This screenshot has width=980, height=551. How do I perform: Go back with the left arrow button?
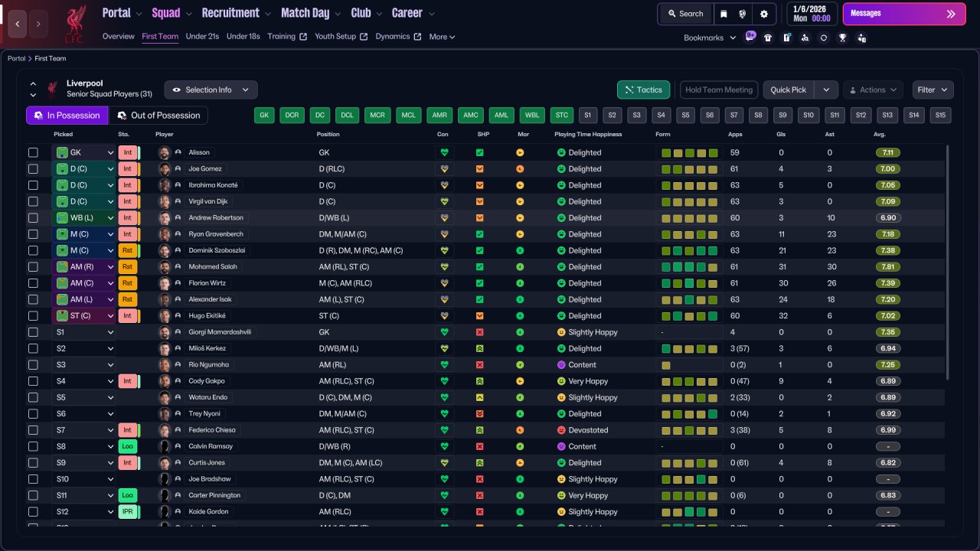click(18, 24)
